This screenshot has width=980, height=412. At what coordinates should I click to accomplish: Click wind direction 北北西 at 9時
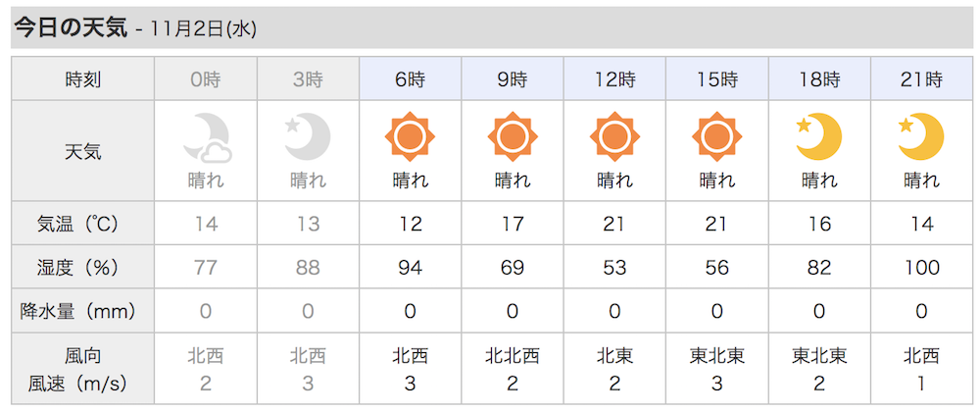pyautogui.click(x=513, y=356)
